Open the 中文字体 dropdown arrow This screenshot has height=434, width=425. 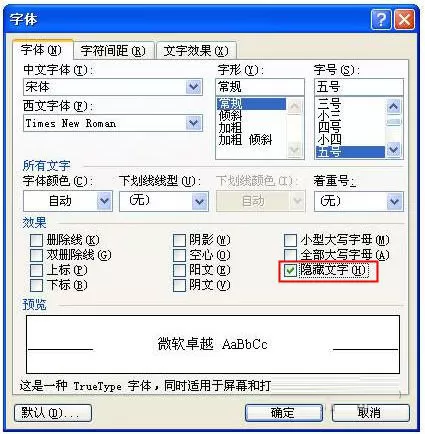pos(194,87)
